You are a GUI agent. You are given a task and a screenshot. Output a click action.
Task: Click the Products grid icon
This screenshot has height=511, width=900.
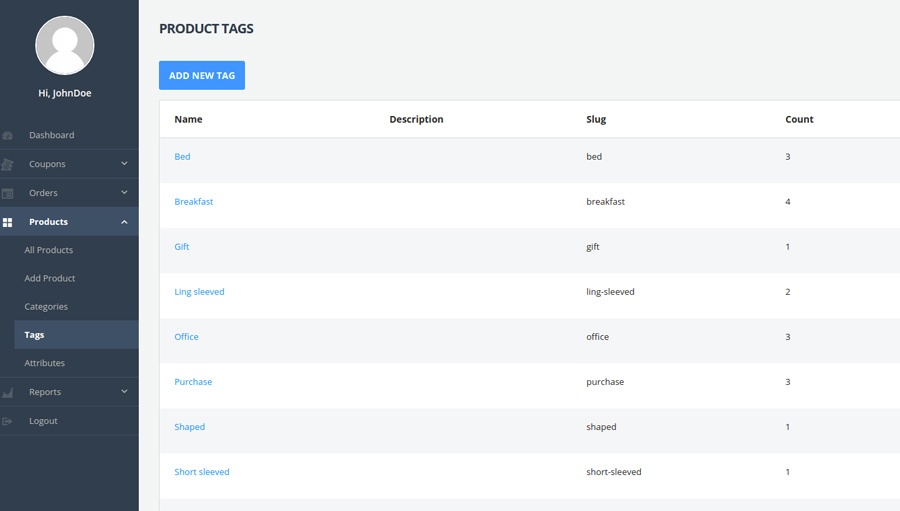tap(7, 222)
